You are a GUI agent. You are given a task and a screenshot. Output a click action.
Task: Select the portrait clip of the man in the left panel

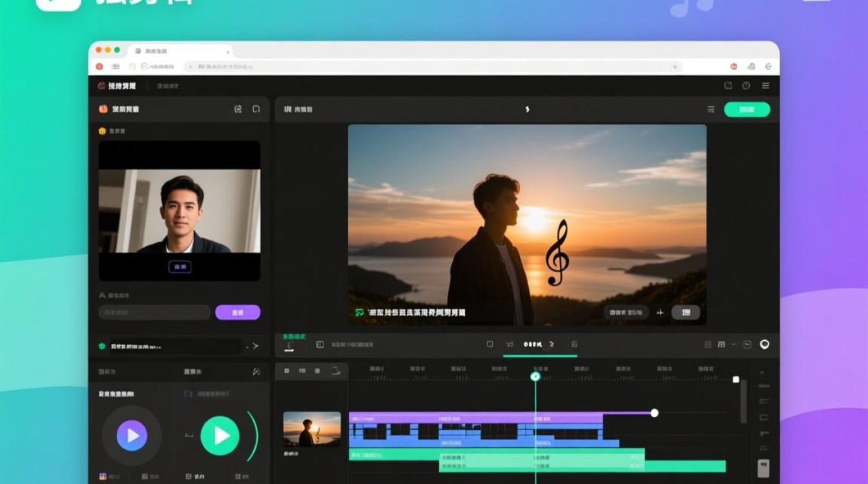(180, 210)
